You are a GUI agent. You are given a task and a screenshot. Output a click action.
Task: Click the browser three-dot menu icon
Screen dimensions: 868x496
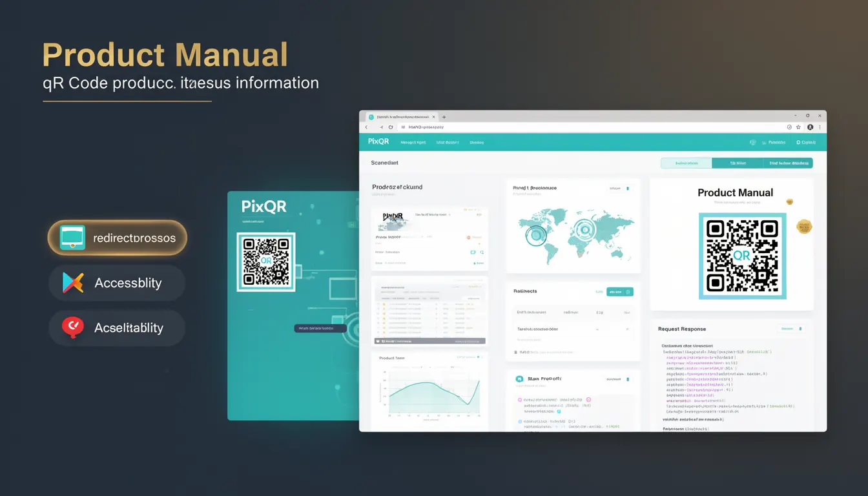coord(820,127)
